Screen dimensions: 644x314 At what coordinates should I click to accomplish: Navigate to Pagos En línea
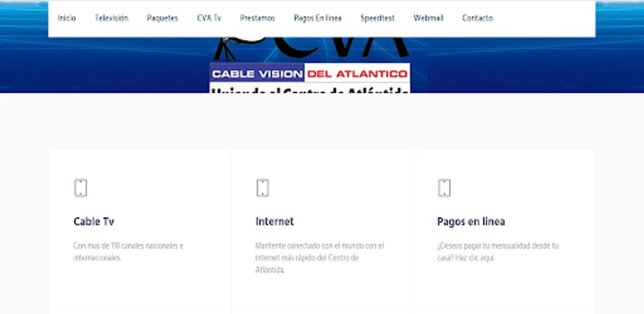pos(318,18)
